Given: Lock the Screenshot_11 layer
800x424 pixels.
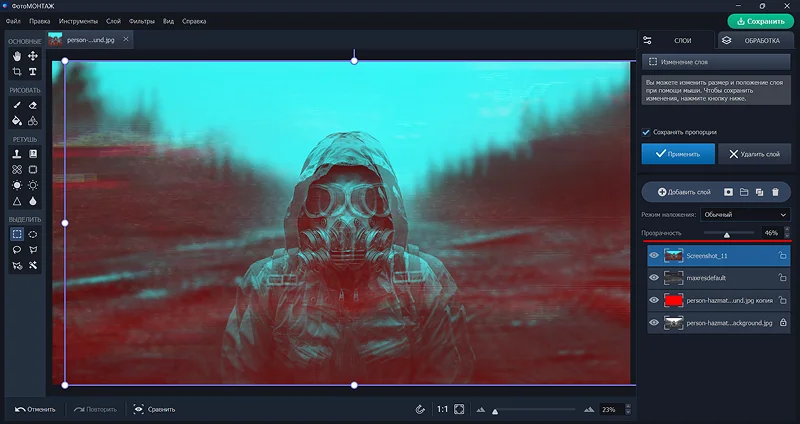Looking at the screenshot, I should coord(782,256).
